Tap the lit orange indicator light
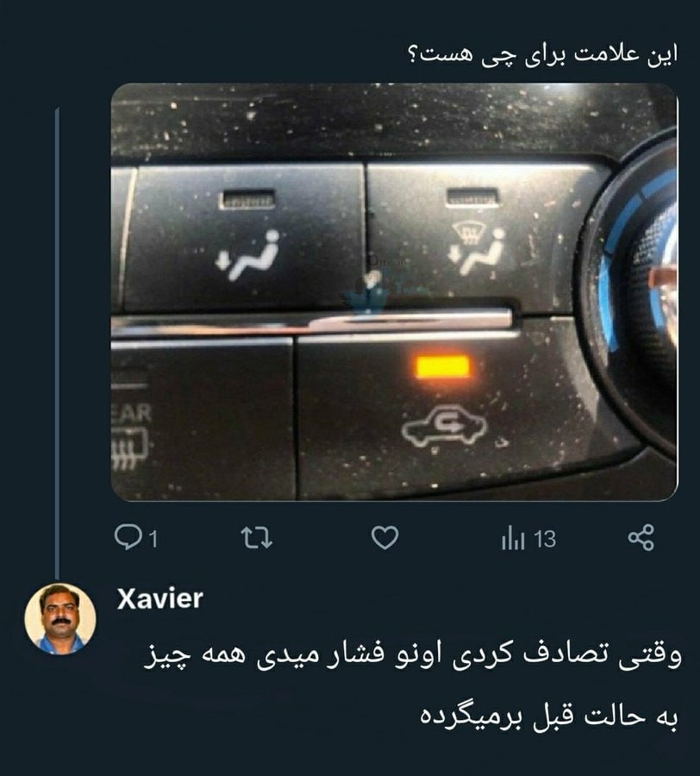The height and width of the screenshot is (776, 700). tap(443, 366)
